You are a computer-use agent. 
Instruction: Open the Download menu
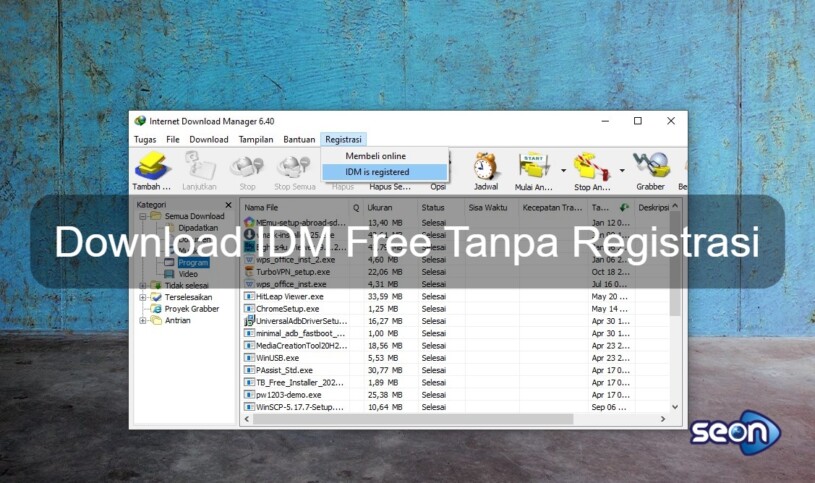point(209,139)
